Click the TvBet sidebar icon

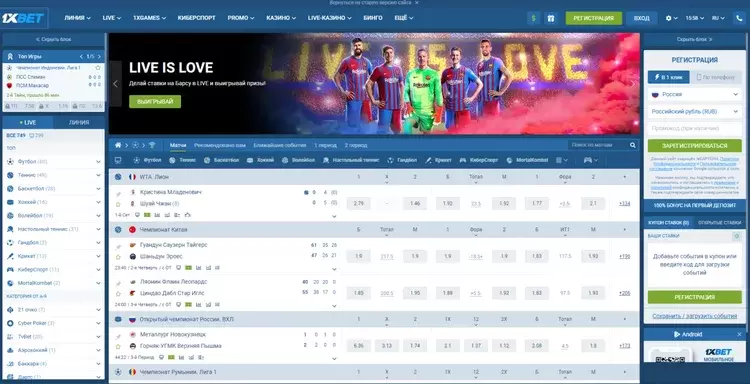10,337
